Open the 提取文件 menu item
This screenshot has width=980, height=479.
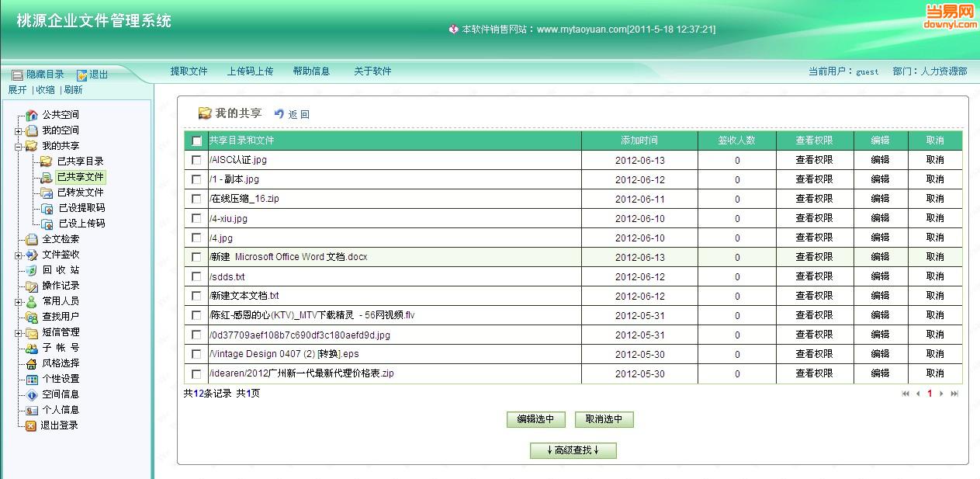tap(189, 71)
